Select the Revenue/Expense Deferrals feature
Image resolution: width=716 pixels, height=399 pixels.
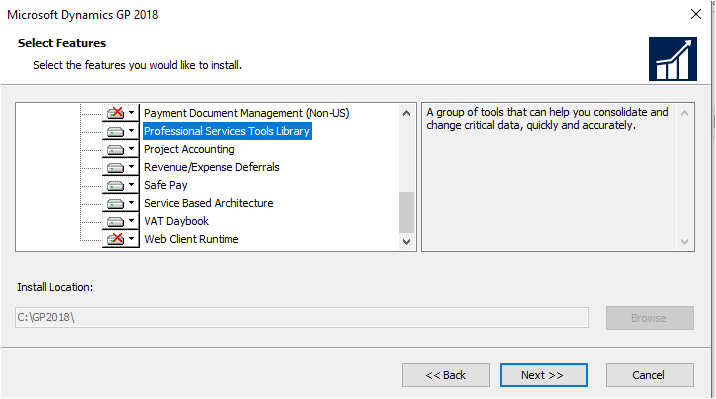pyautogui.click(x=211, y=167)
